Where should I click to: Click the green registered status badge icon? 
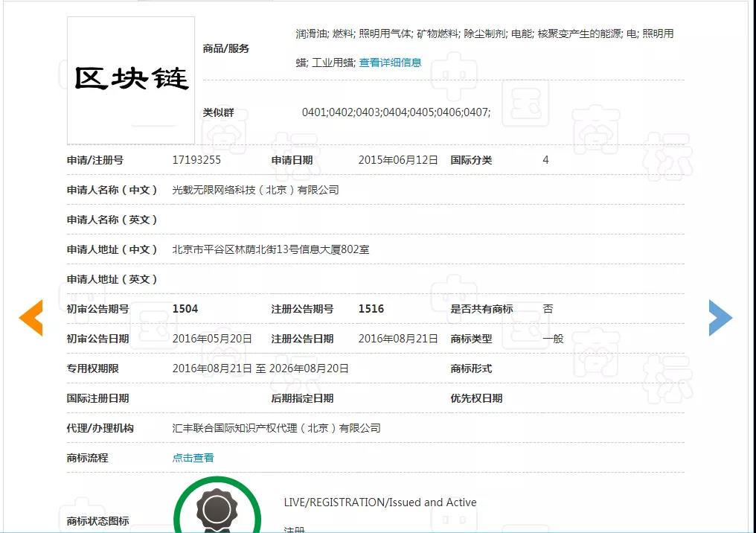[x=217, y=506]
